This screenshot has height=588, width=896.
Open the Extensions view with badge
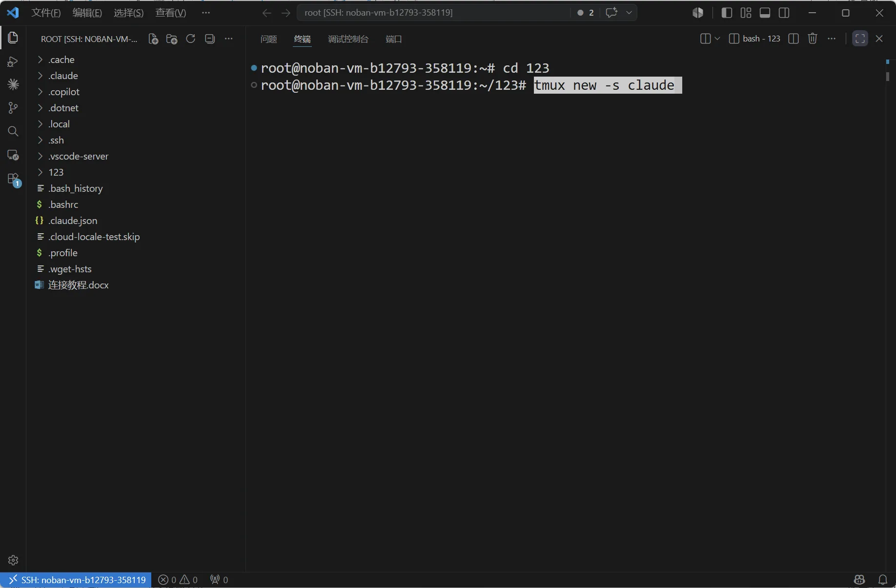14,180
